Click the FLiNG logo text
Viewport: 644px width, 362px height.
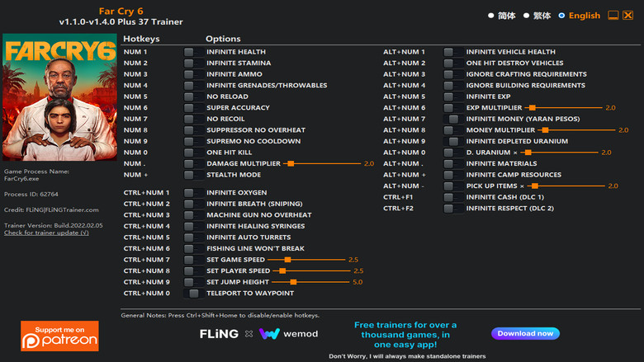pos(219,334)
